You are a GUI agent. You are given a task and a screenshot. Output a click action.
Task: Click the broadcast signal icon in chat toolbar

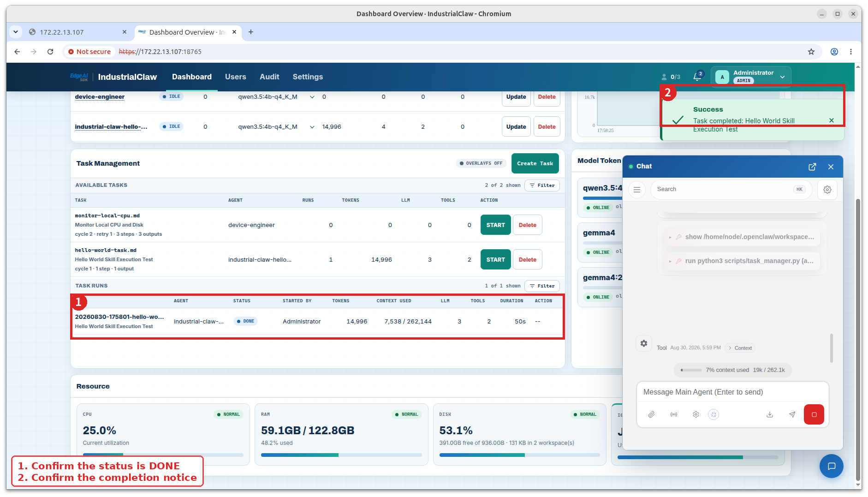674,414
